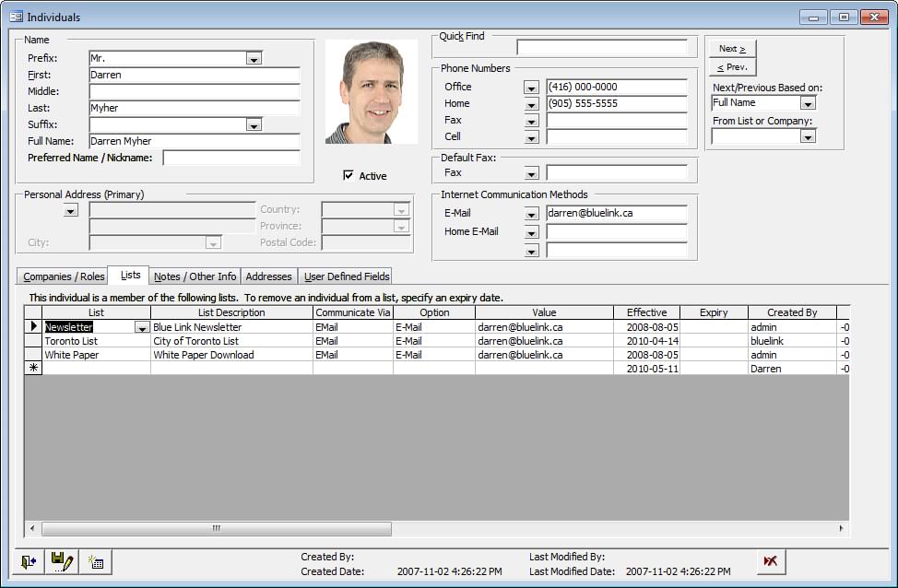Click the new row asterisk selector in grid
The width and height of the screenshot is (898, 588).
tap(33, 369)
